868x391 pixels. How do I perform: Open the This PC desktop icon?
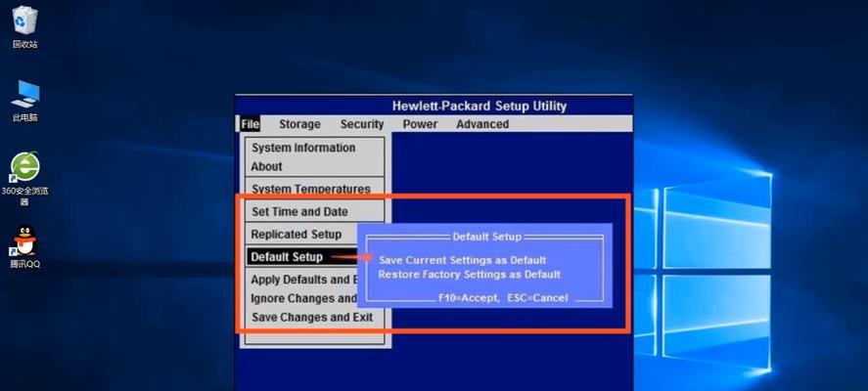point(24,100)
